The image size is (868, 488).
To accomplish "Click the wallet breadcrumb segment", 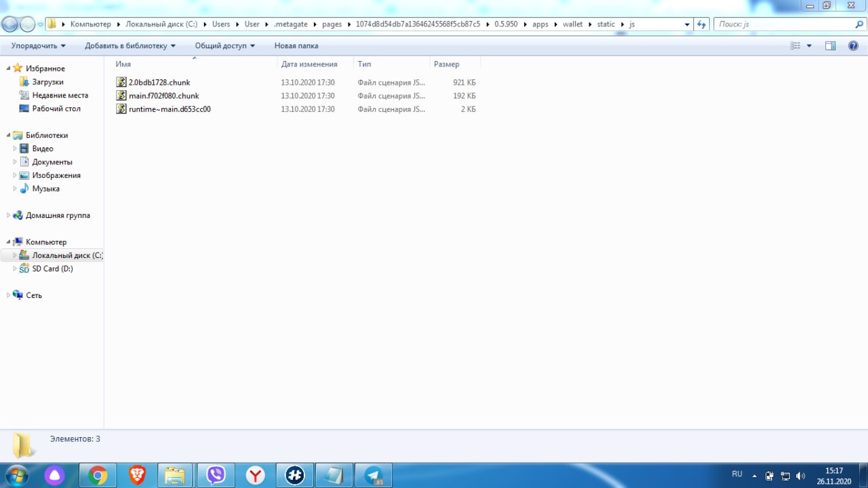I will point(572,24).
